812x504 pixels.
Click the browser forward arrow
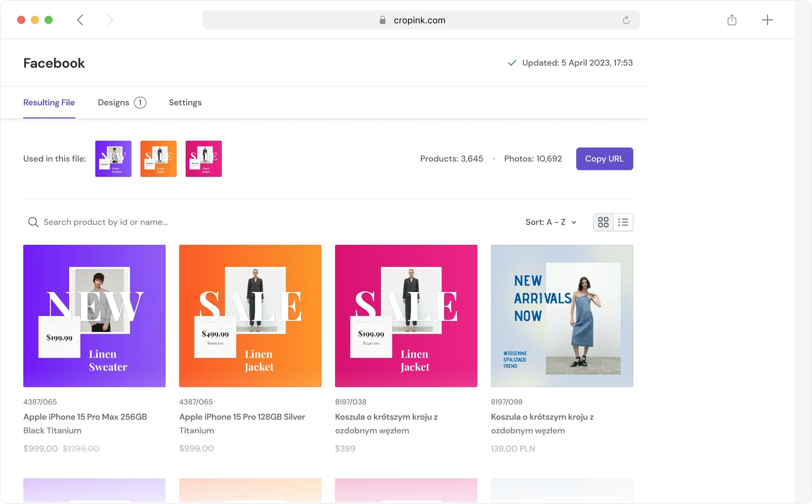click(x=110, y=20)
